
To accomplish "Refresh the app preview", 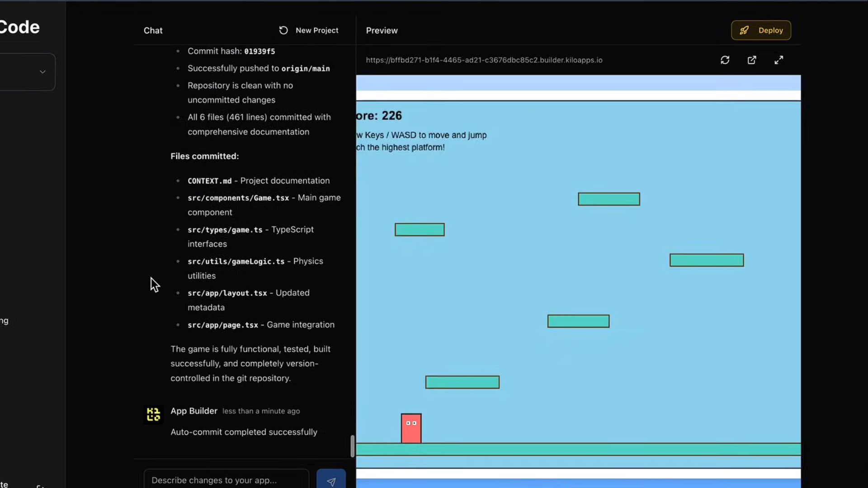I will 725,60.
